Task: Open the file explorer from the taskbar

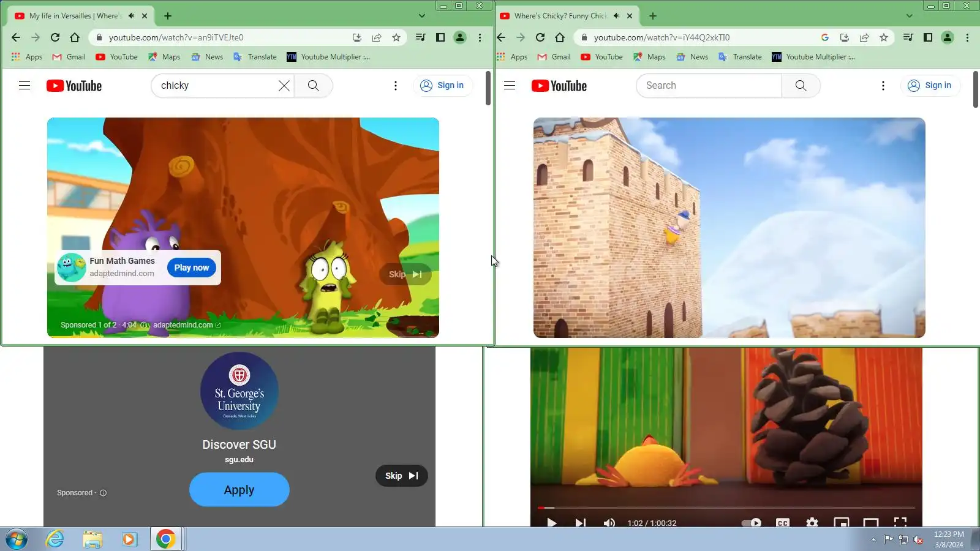Action: (x=92, y=539)
